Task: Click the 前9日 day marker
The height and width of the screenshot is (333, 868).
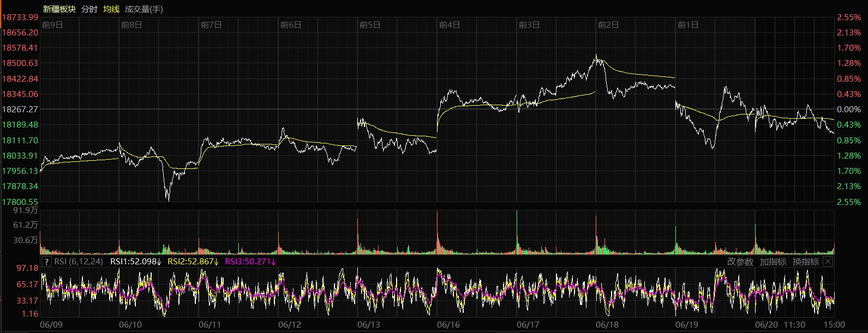Action: [x=52, y=25]
